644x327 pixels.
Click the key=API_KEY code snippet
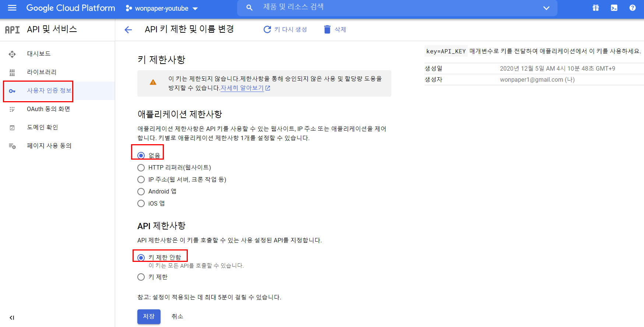click(446, 51)
